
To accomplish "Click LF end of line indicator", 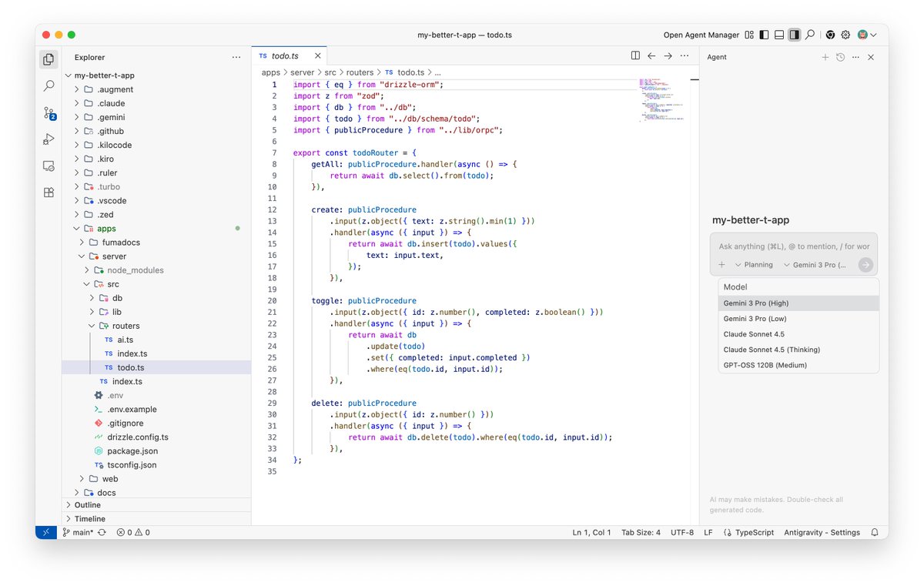I will point(708,532).
